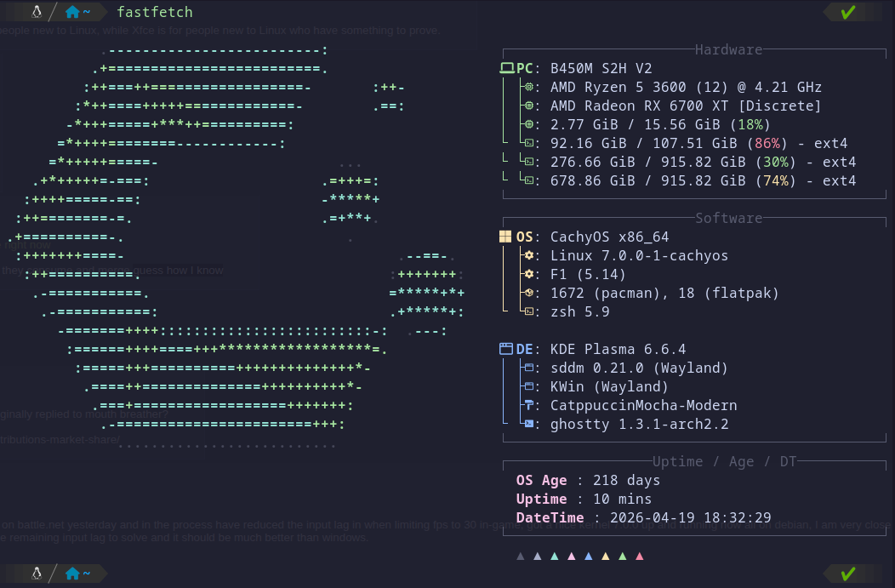Click '1672 (pacman), 18 (flatpak)' text
895x588 pixels.
(664, 293)
